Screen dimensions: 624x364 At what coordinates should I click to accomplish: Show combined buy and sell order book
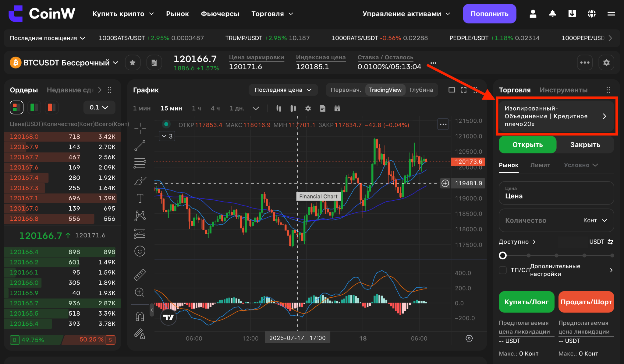pos(17,107)
